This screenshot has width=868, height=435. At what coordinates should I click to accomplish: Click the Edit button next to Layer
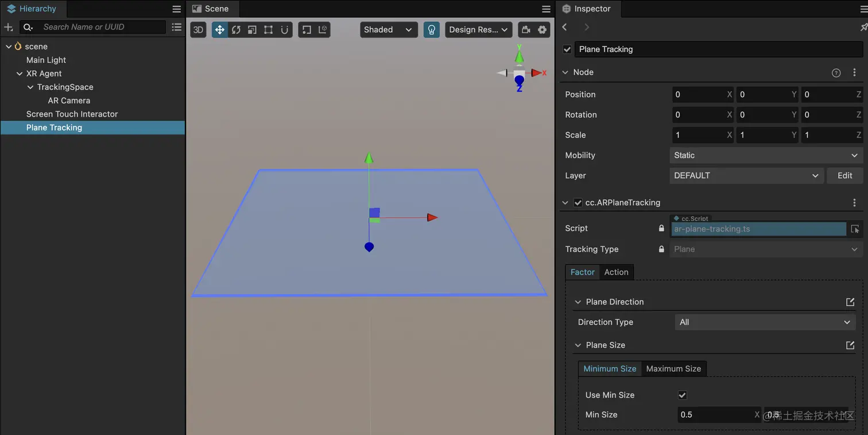[844, 175]
